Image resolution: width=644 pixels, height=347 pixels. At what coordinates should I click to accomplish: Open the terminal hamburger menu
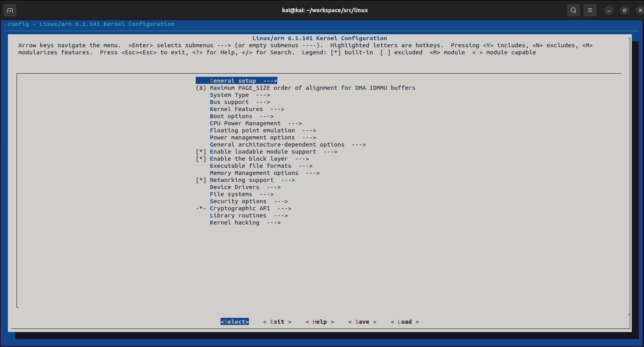click(590, 10)
